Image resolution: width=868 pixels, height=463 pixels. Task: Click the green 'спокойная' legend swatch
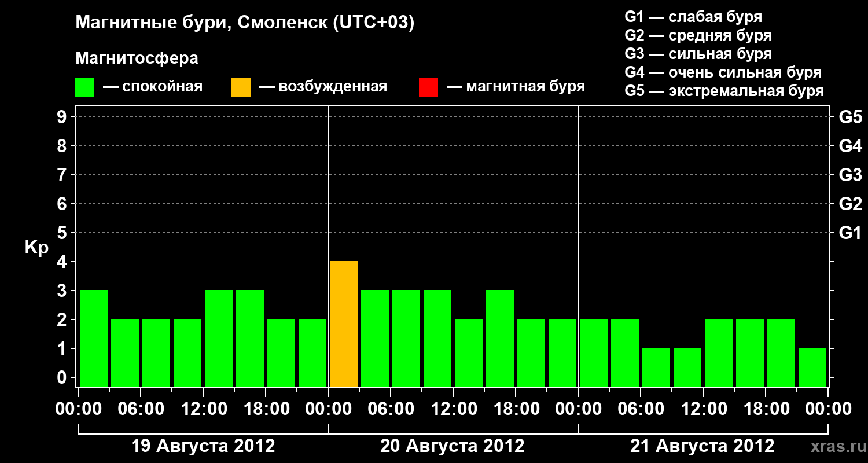coord(84,87)
